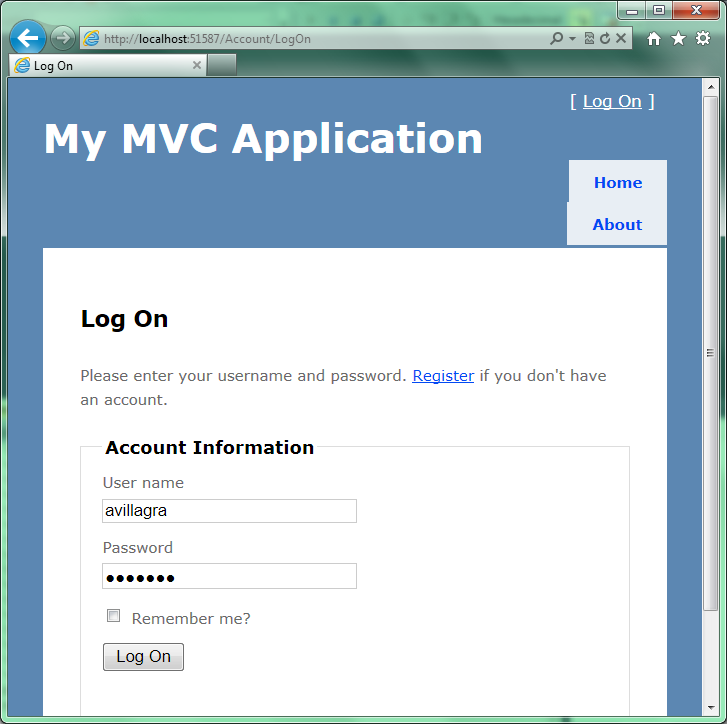Open the address bar search magnifier
Image resolution: width=727 pixels, height=724 pixels.
[556, 38]
